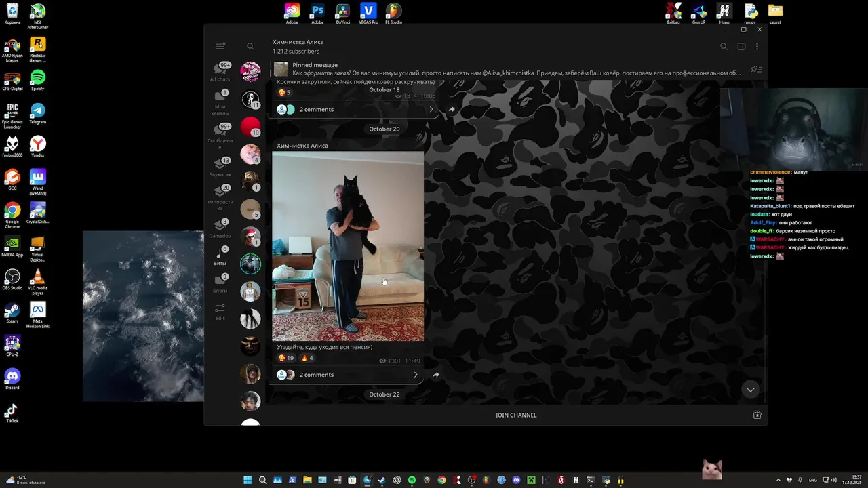The height and width of the screenshot is (488, 868).
Task: Open run.py file on desktop
Action: (x=750, y=14)
